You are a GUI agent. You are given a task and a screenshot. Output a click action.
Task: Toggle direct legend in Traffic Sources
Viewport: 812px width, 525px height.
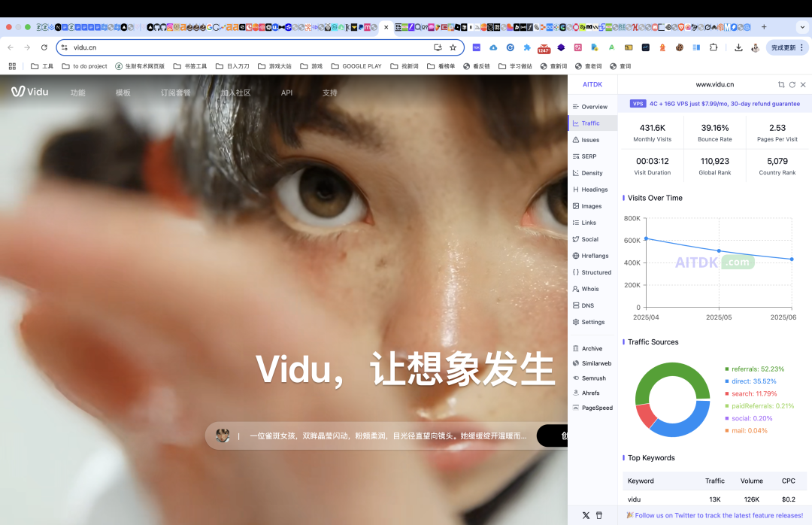pyautogui.click(x=750, y=381)
